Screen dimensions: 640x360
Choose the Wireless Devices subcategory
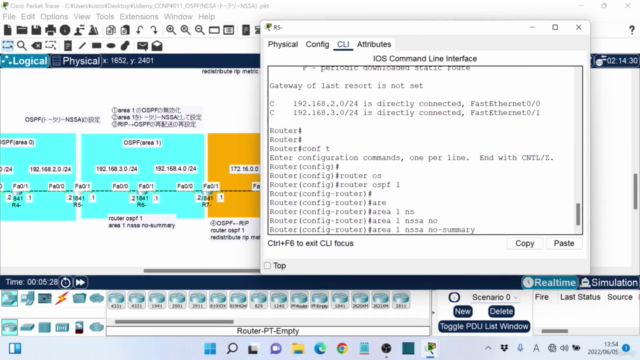click(62, 327)
